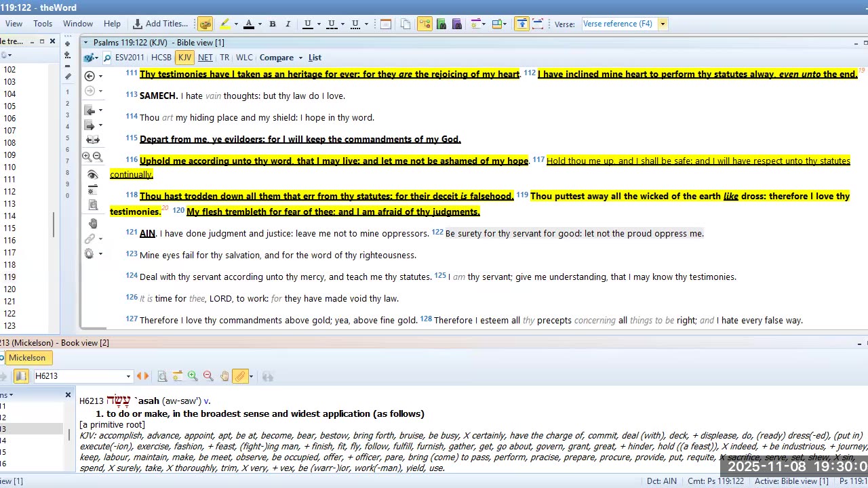Toggle bold formatting

tap(273, 24)
